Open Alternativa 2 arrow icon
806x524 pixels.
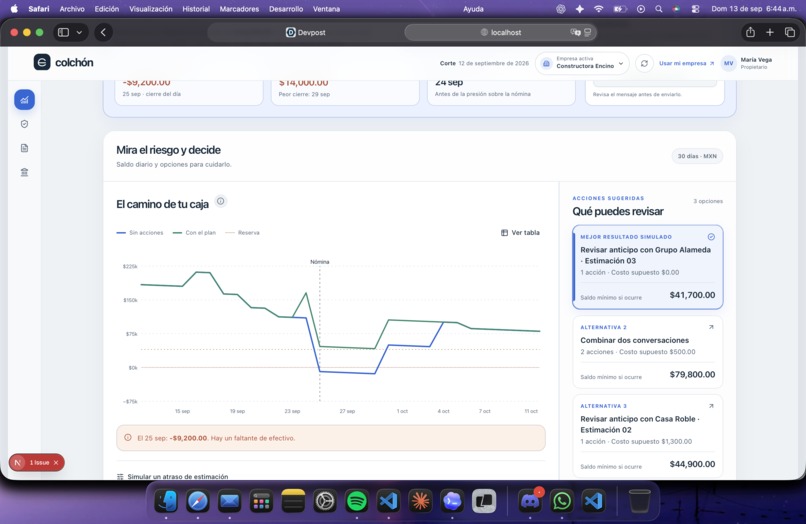click(711, 327)
